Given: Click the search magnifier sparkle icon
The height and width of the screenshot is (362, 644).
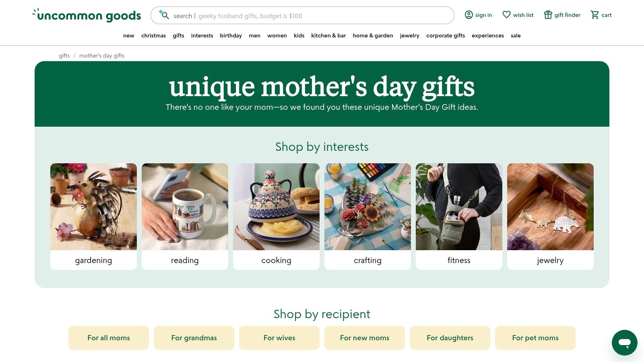Looking at the screenshot, I should point(163,15).
